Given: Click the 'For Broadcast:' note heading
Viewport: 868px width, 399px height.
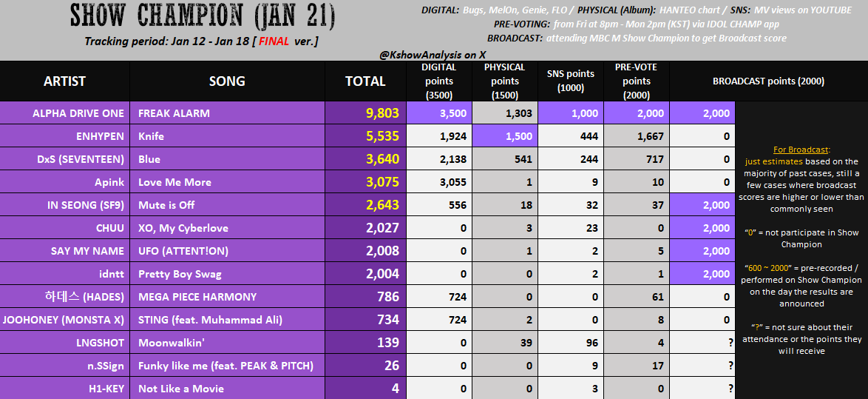Looking at the screenshot, I should [x=801, y=150].
